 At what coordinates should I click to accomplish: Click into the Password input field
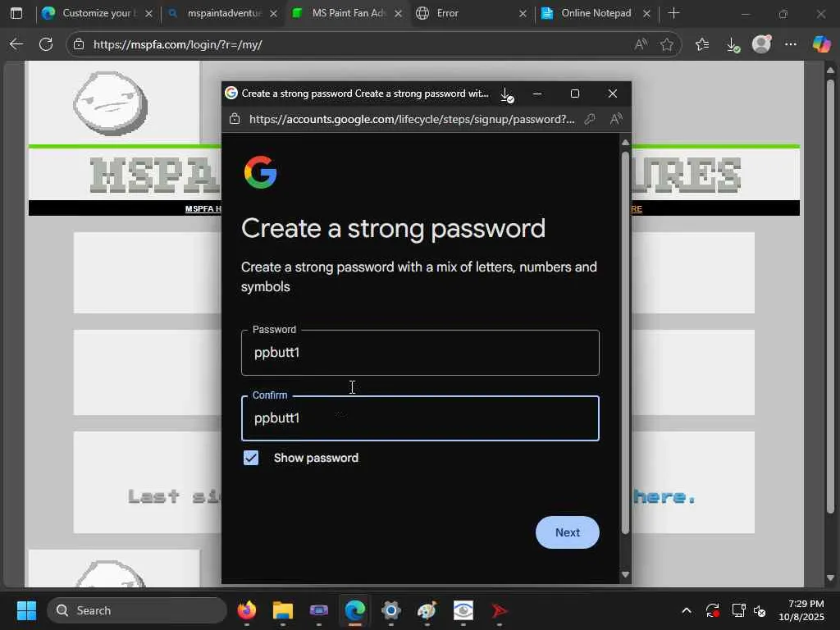point(420,353)
